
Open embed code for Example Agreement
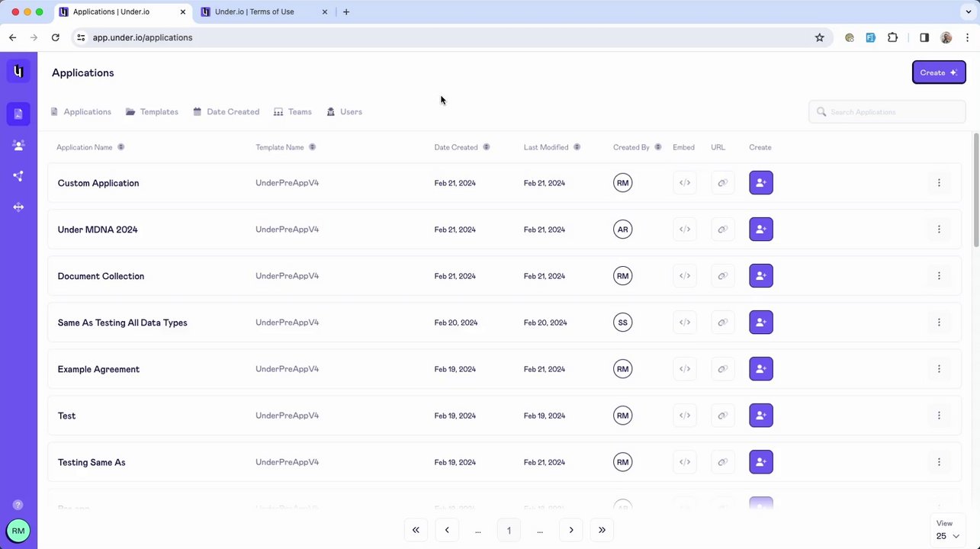[x=685, y=369]
